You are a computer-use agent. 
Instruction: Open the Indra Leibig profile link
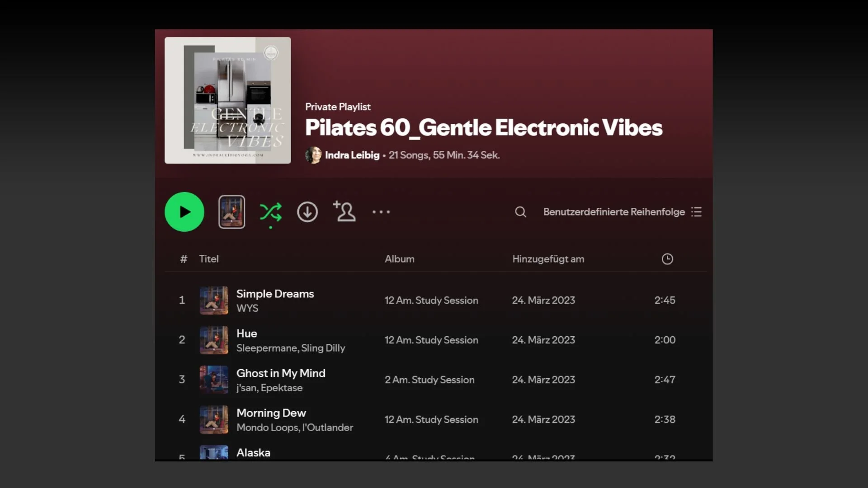(352, 155)
